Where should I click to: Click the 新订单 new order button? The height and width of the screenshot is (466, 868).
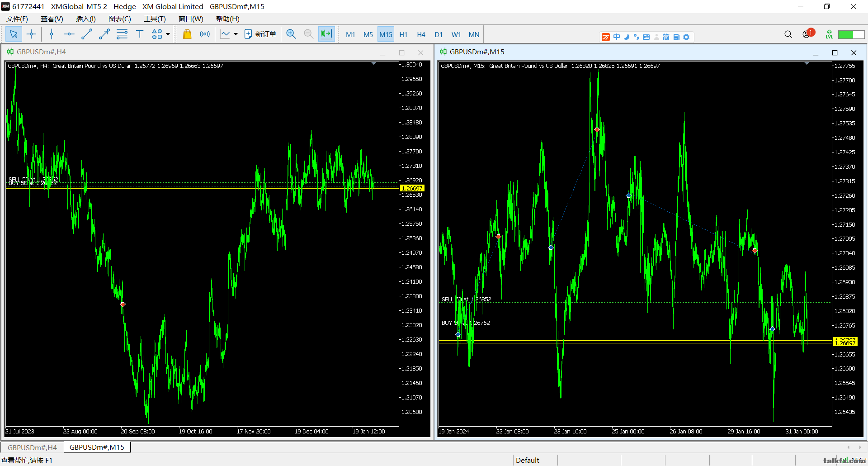tap(260, 34)
